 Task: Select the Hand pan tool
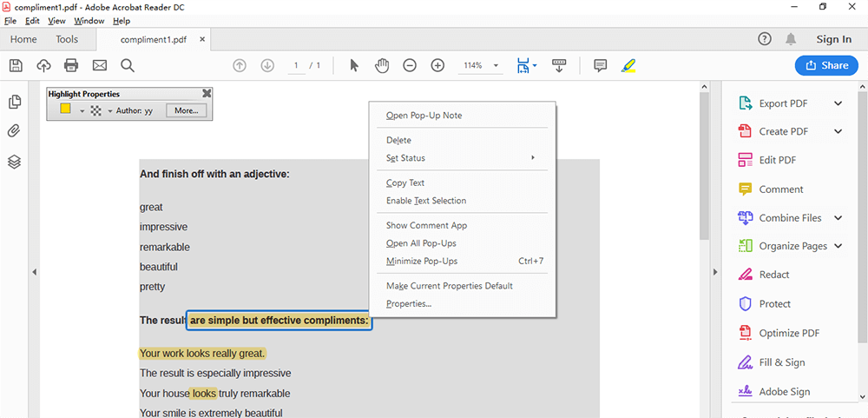[382, 65]
